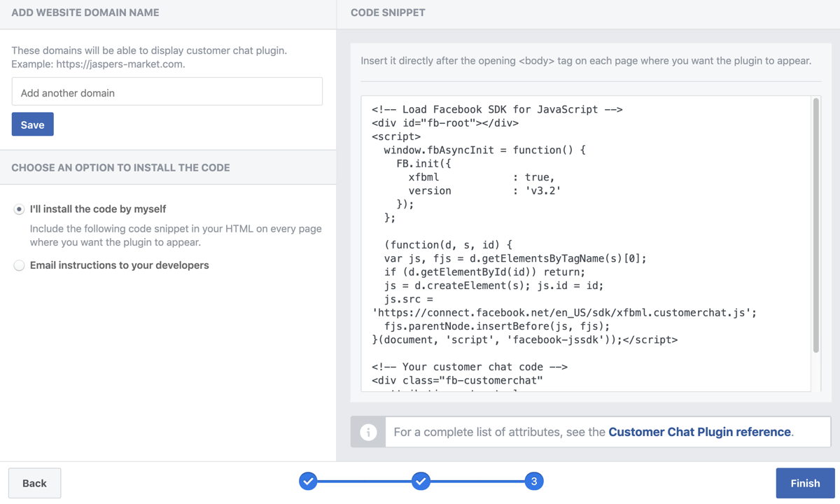The height and width of the screenshot is (504, 840).
Task: Click the "window.fbAsyncInit = function() {" line
Action: (x=485, y=150)
